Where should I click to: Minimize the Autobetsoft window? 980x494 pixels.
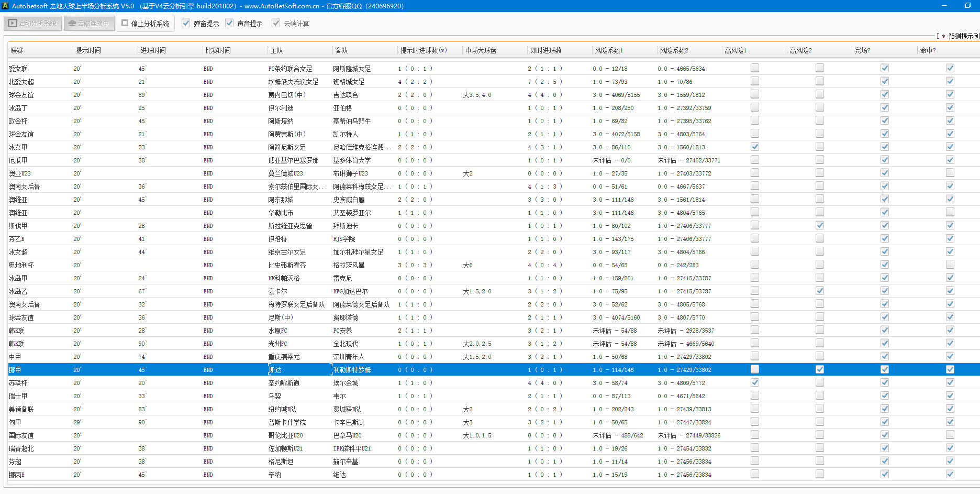point(944,6)
